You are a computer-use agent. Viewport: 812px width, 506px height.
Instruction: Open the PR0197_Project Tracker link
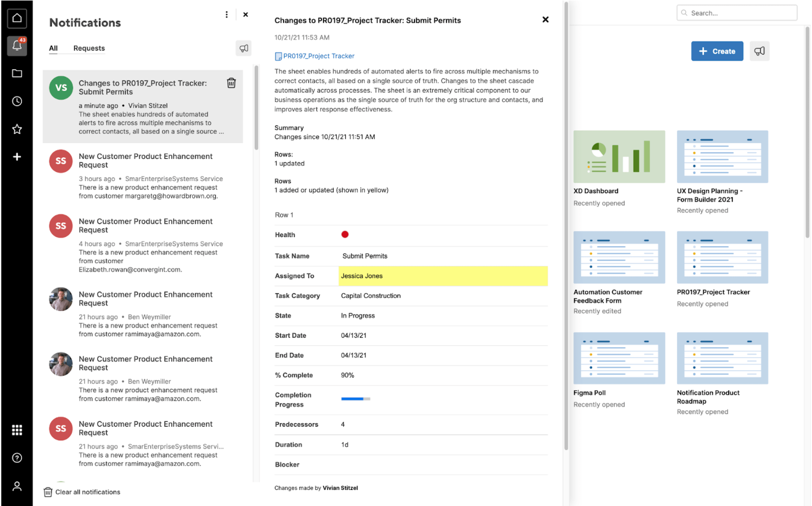[x=318, y=56]
